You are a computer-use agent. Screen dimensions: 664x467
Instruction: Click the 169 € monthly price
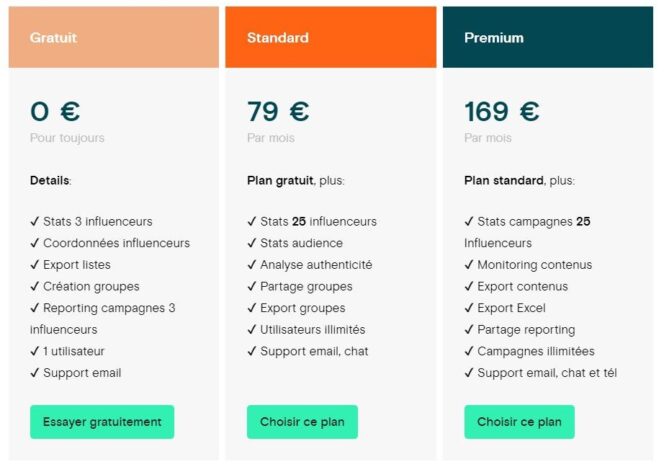pos(502,111)
